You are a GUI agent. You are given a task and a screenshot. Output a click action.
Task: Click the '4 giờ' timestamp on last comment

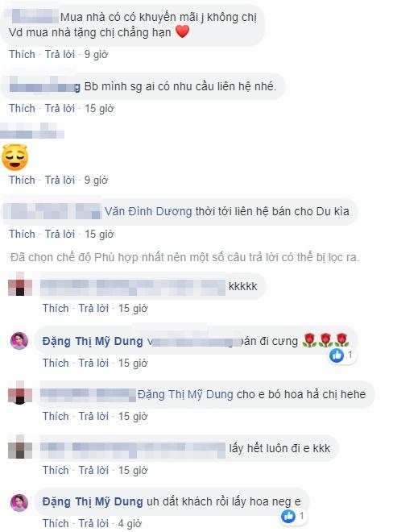(x=130, y=523)
